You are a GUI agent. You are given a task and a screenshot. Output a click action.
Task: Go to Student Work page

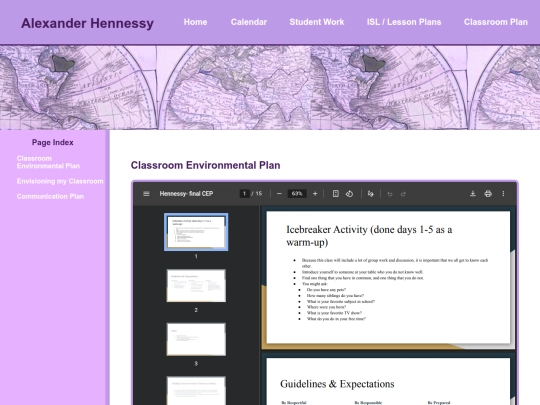317,22
